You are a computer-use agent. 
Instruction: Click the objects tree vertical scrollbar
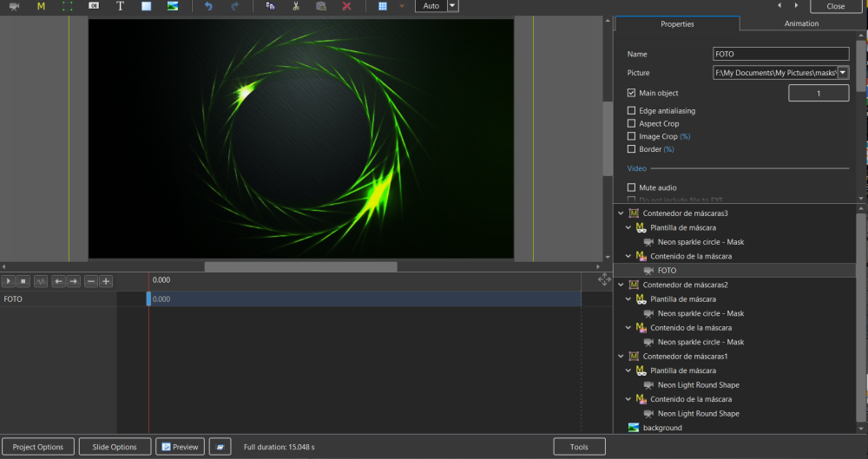861,318
